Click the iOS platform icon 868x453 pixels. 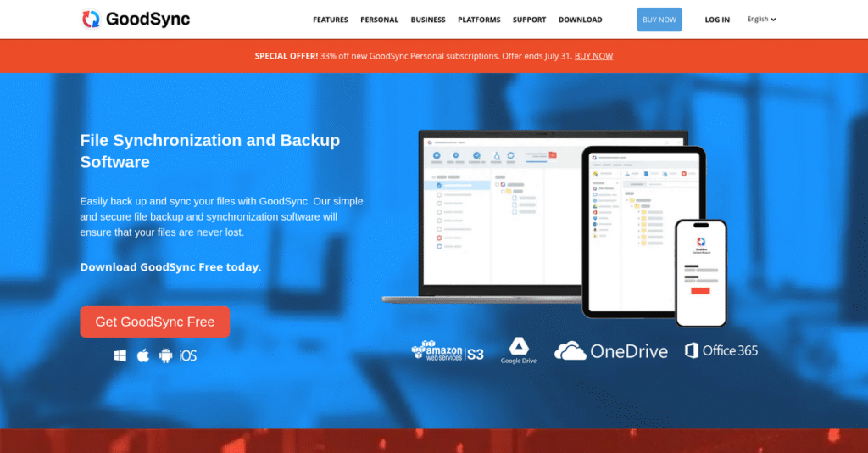click(188, 355)
